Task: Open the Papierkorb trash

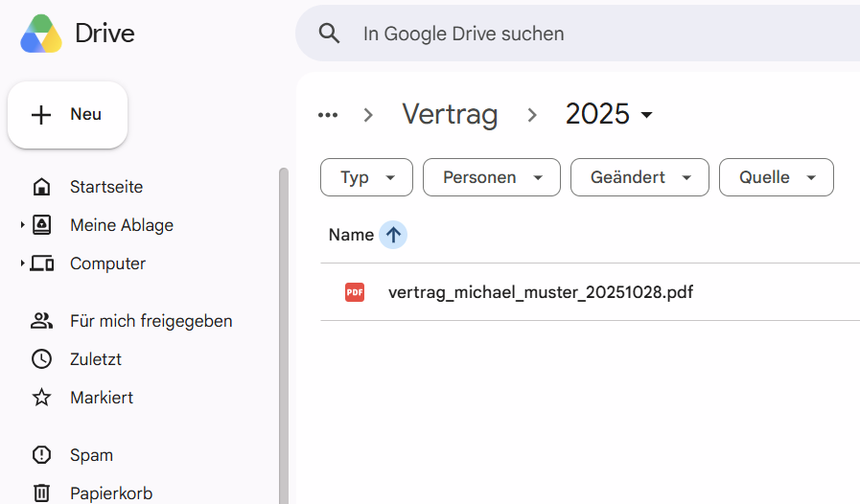Action: tap(111, 493)
